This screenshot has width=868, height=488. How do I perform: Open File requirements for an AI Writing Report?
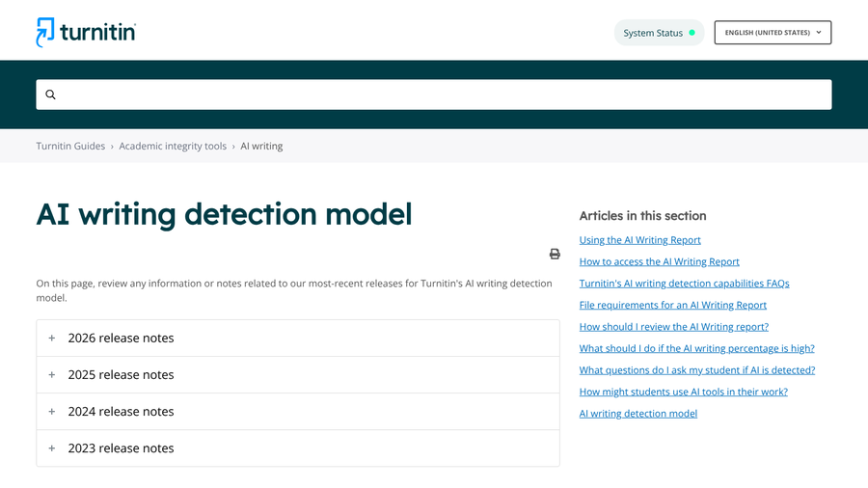click(x=672, y=305)
